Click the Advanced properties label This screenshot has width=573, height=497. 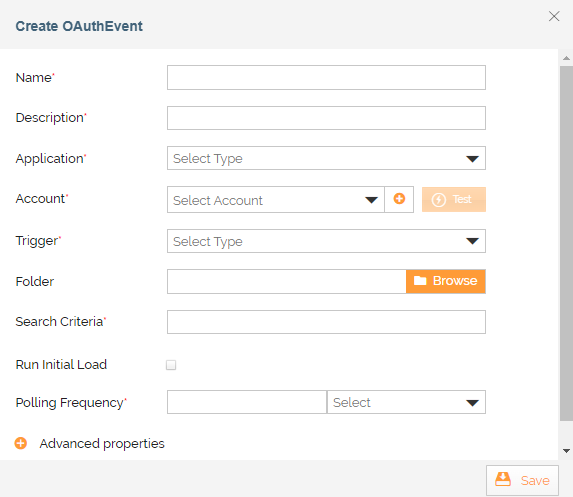[102, 444]
